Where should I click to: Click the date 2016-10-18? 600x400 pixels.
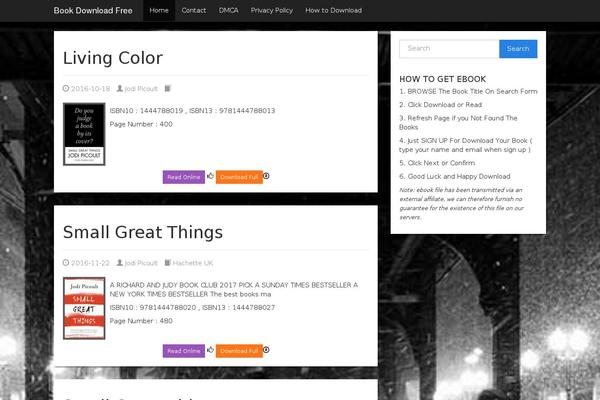click(90, 89)
